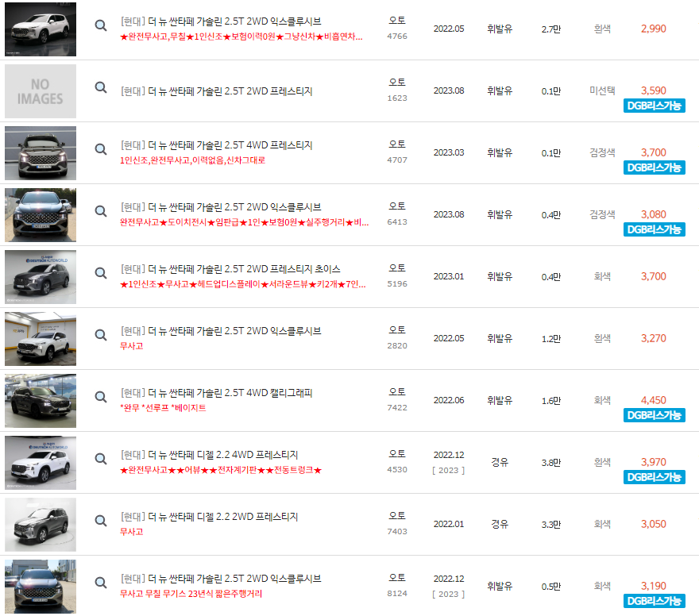Click the magnifier icon for the 2WD 익스클루시브 2022.05 listing
The image size is (699, 616).
pyautogui.click(x=100, y=24)
